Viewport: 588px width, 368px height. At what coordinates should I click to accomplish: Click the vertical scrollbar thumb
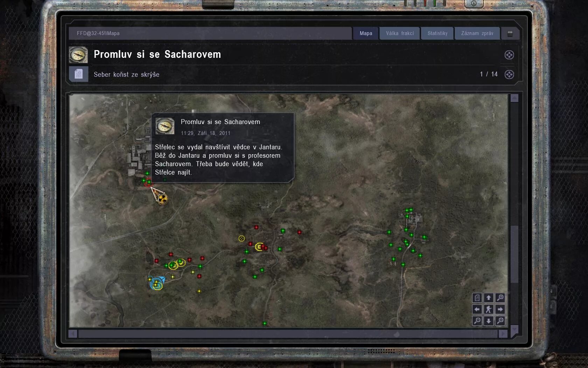tap(514, 254)
